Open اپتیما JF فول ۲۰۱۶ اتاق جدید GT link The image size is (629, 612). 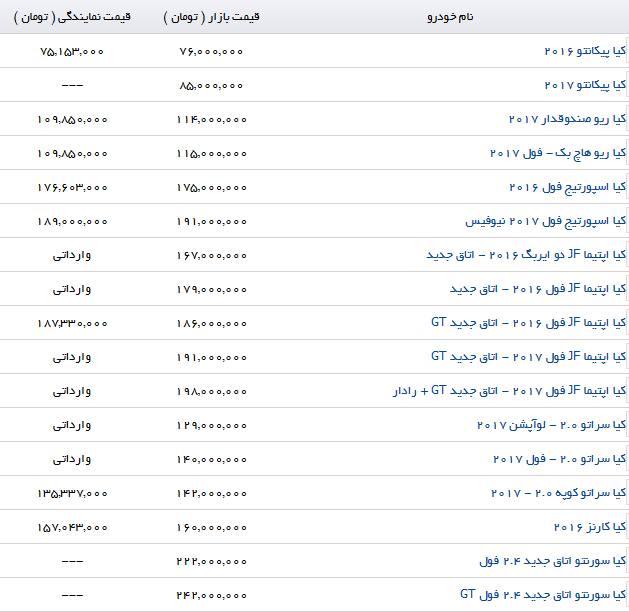click(x=528, y=323)
